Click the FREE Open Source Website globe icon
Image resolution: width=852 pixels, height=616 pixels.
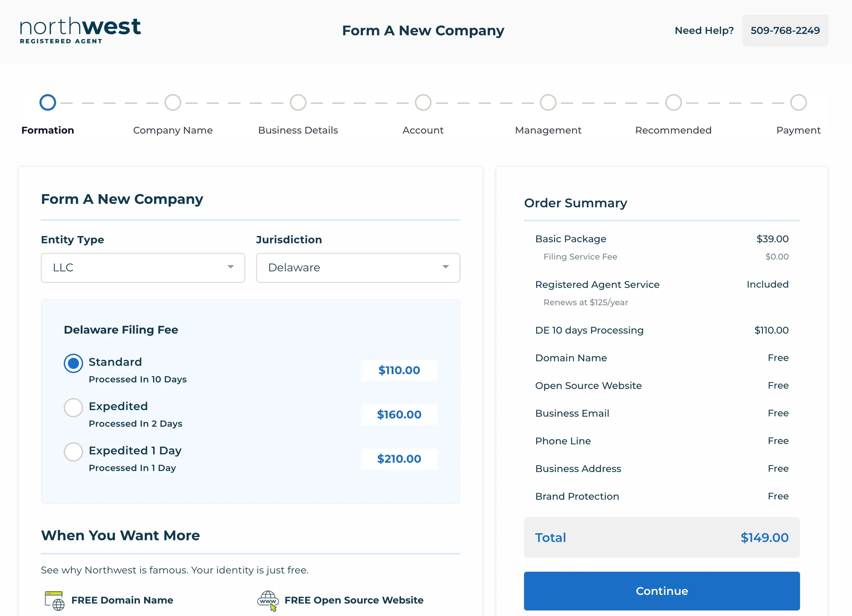[268, 601]
